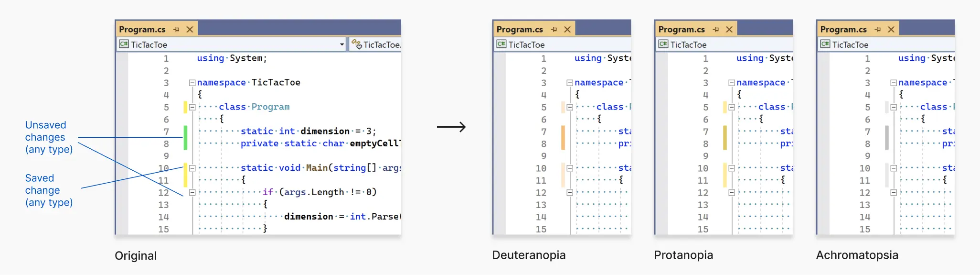Click line number 15 in Deuteranopia window

coord(541,229)
